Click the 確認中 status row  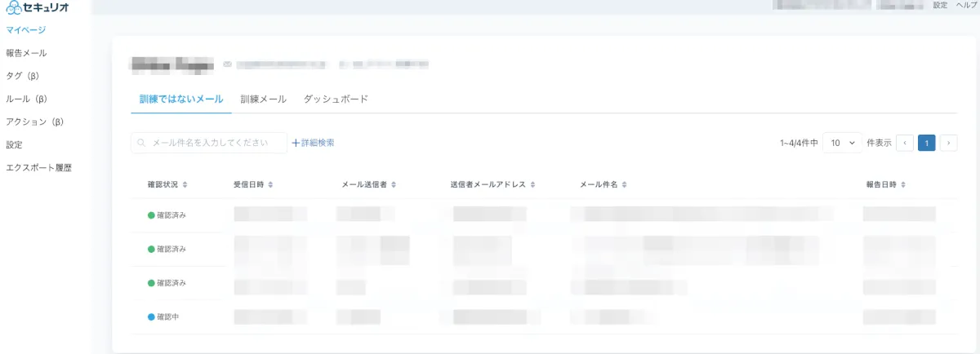(x=544, y=316)
